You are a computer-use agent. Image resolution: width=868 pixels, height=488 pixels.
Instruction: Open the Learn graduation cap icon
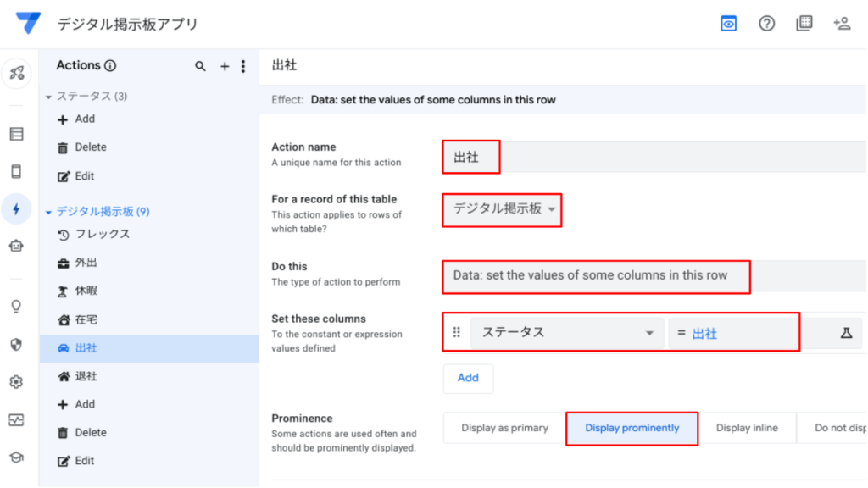17,457
